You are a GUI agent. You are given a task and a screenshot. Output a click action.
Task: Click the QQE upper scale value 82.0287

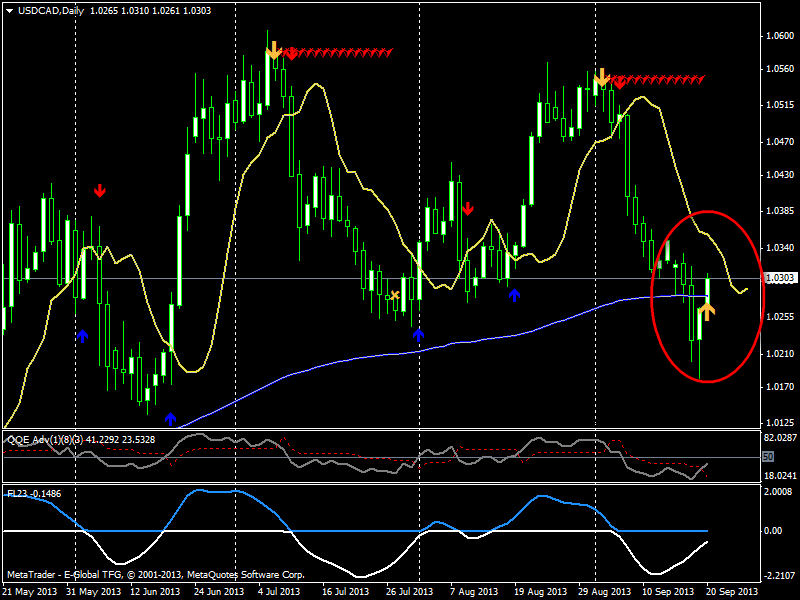pos(780,438)
